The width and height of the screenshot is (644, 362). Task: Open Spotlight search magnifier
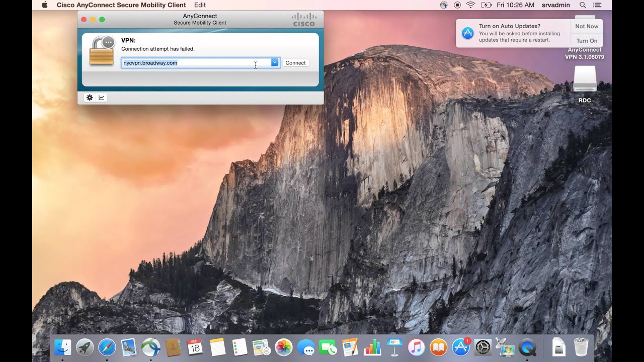coord(583,5)
